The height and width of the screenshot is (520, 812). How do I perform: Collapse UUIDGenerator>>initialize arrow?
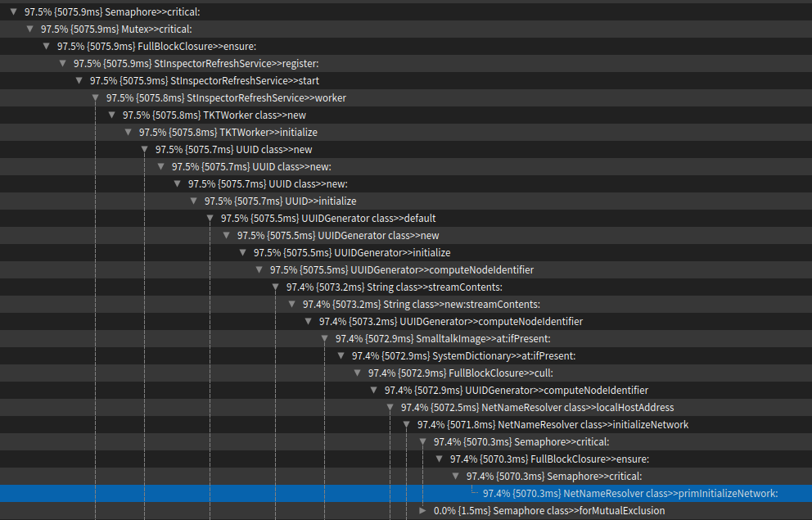242,252
